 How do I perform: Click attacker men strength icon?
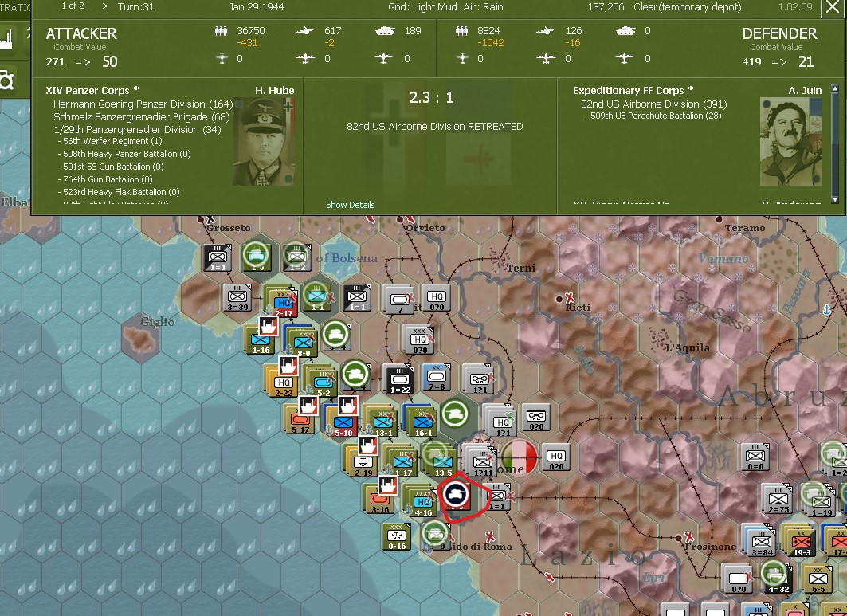coord(221,31)
